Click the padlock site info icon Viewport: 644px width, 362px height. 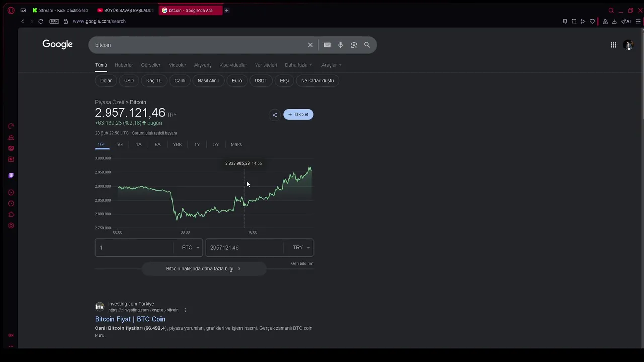coord(66,21)
